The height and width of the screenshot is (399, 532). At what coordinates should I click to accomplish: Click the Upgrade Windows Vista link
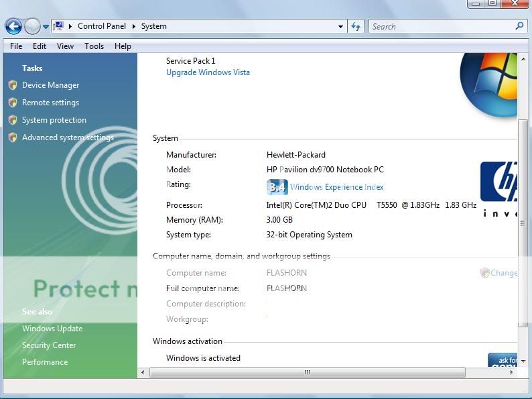pos(208,72)
